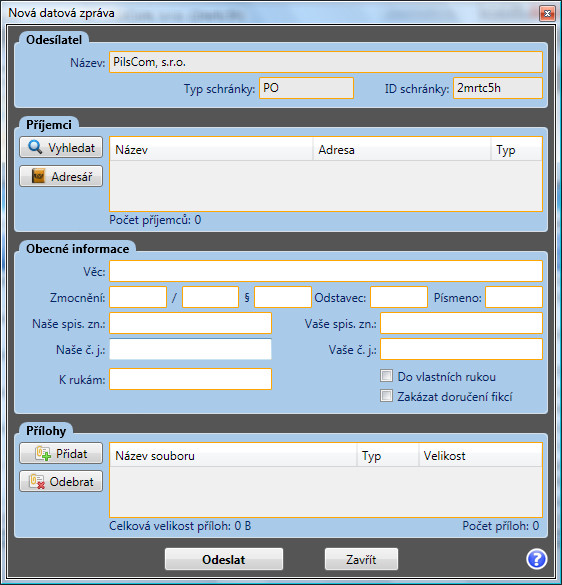Focus the K rukám field

click(190, 379)
